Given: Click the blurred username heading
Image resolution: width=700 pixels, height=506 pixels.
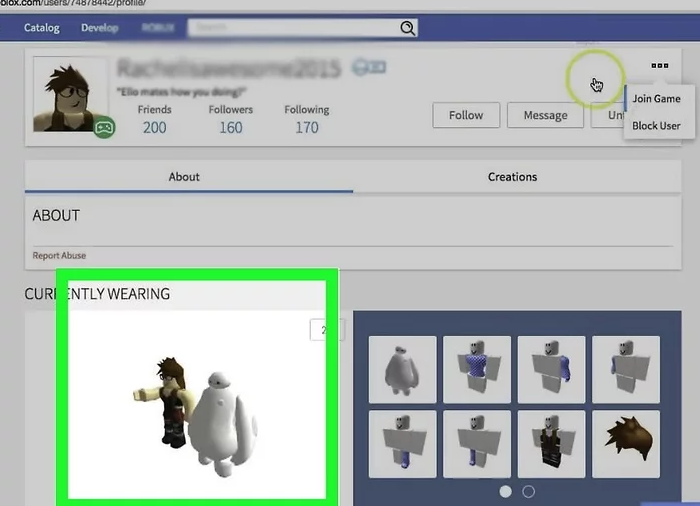Looking at the screenshot, I should pos(229,68).
